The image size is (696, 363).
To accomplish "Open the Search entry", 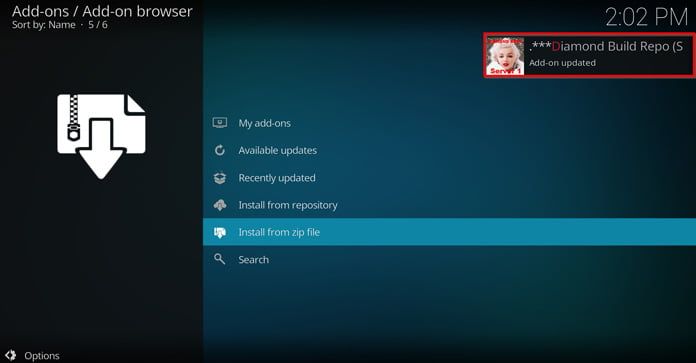I will pyautogui.click(x=449, y=260).
